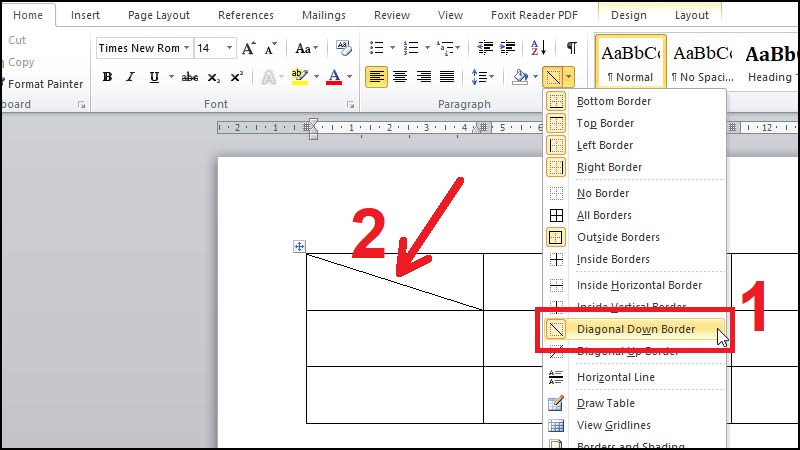
Task: Click the Numbering list icon
Action: click(x=411, y=48)
